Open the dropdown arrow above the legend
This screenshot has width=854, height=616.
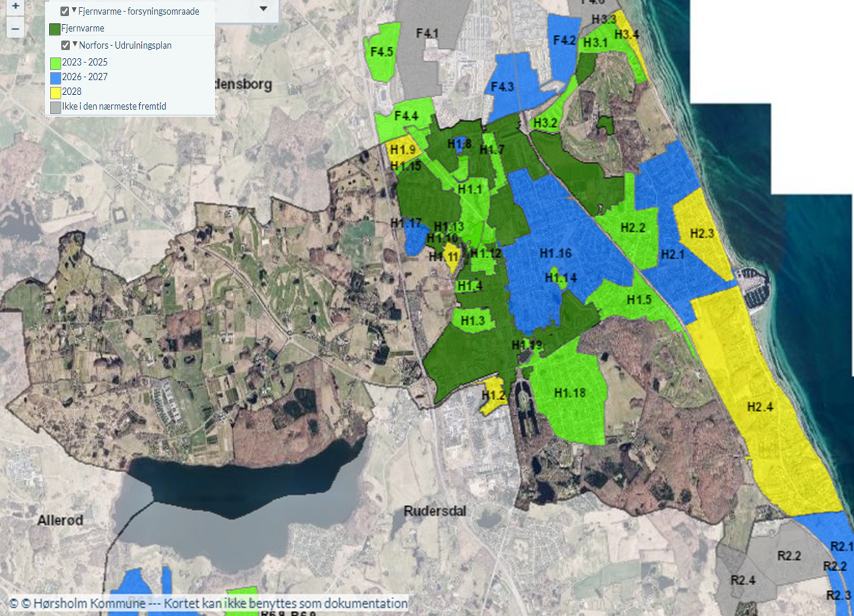pos(263,9)
